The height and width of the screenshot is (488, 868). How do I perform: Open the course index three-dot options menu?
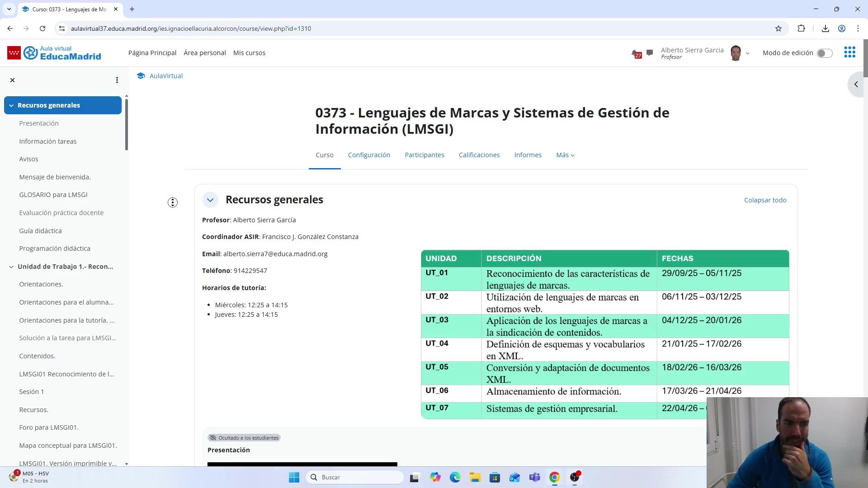(x=117, y=80)
